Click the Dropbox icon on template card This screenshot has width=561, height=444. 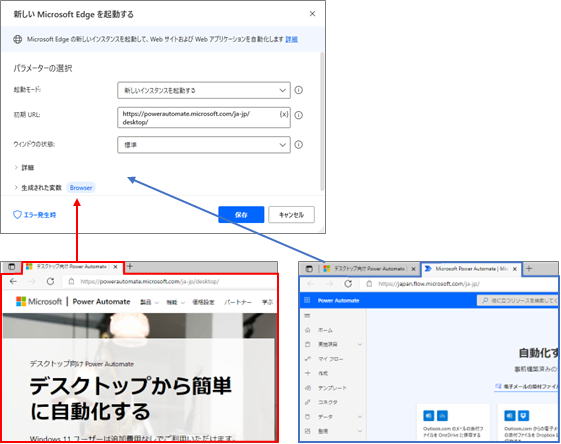[x=523, y=416]
